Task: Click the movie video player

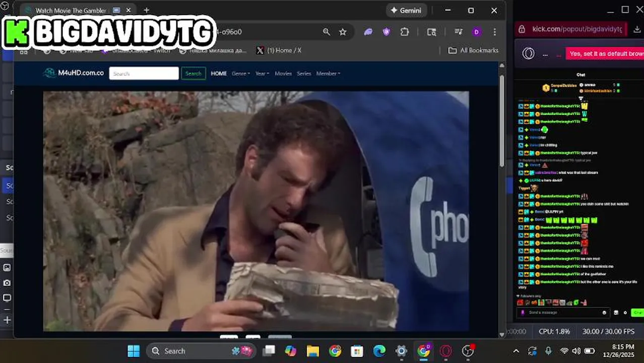Action: 256,211
